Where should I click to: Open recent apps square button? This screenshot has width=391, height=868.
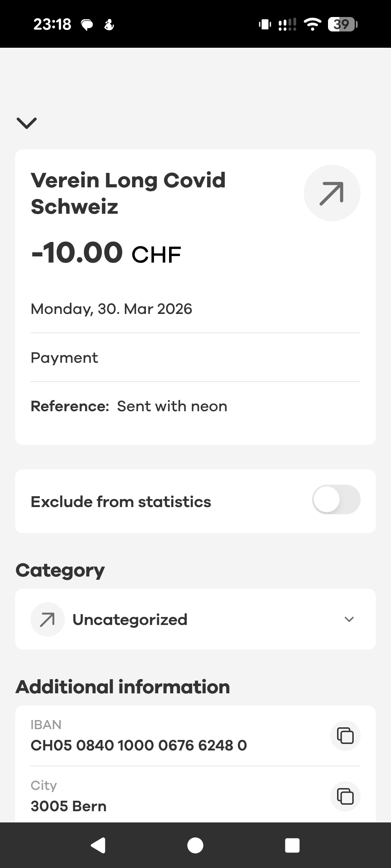(x=292, y=846)
